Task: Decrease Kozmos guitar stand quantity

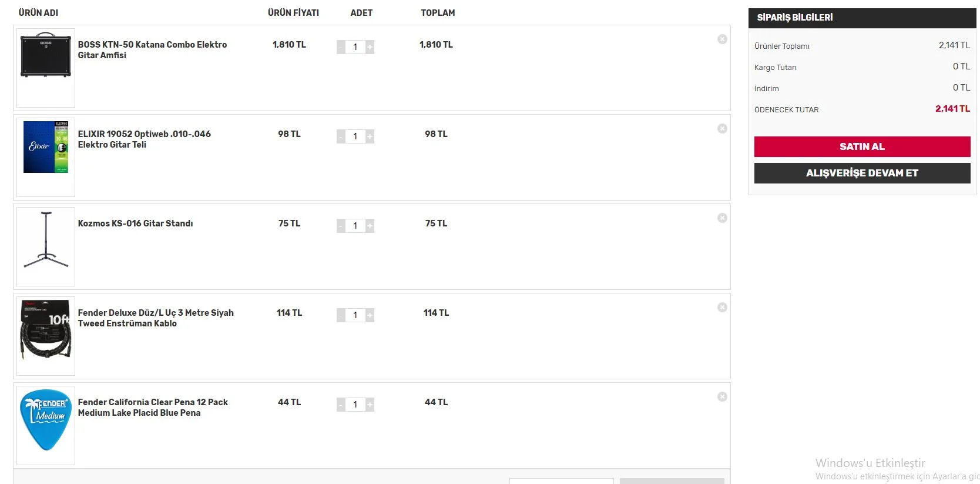Action: pyautogui.click(x=341, y=226)
